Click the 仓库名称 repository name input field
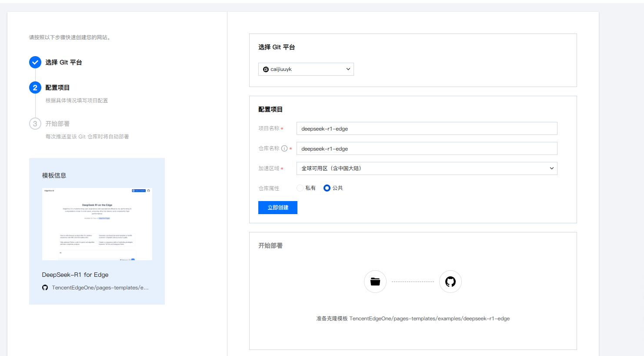644x356 pixels. pyautogui.click(x=427, y=148)
